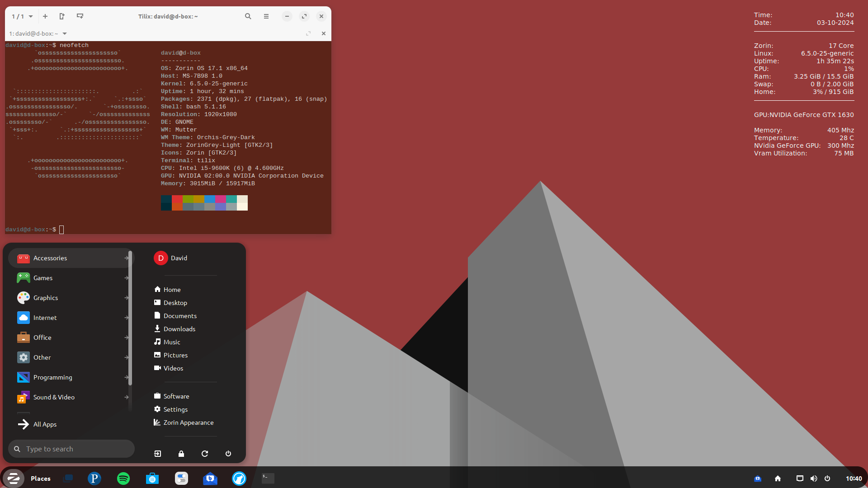Add terminal down in Tilix
The image size is (868, 488).
[x=80, y=16]
